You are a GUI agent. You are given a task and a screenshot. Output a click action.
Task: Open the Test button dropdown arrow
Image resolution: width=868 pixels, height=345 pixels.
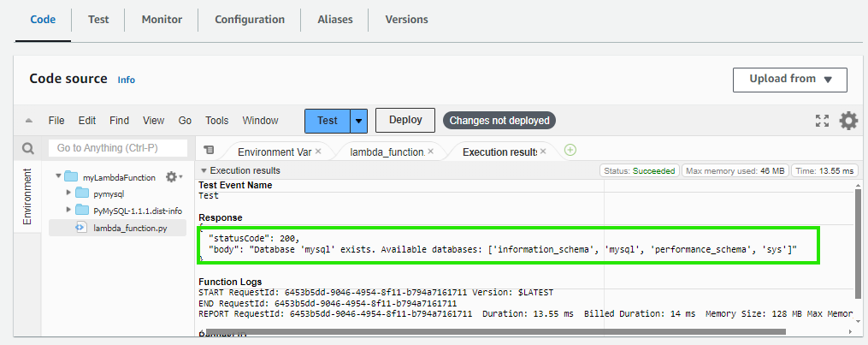[359, 121]
